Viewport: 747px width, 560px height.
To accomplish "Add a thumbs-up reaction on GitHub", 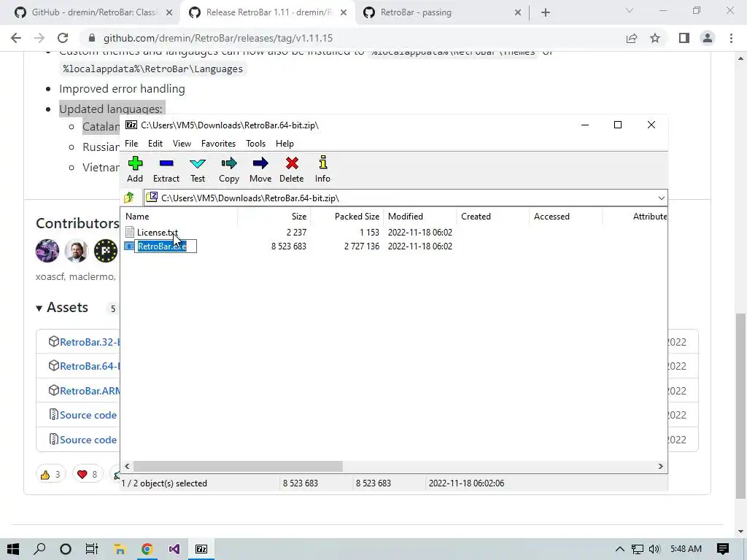I will tap(50, 474).
